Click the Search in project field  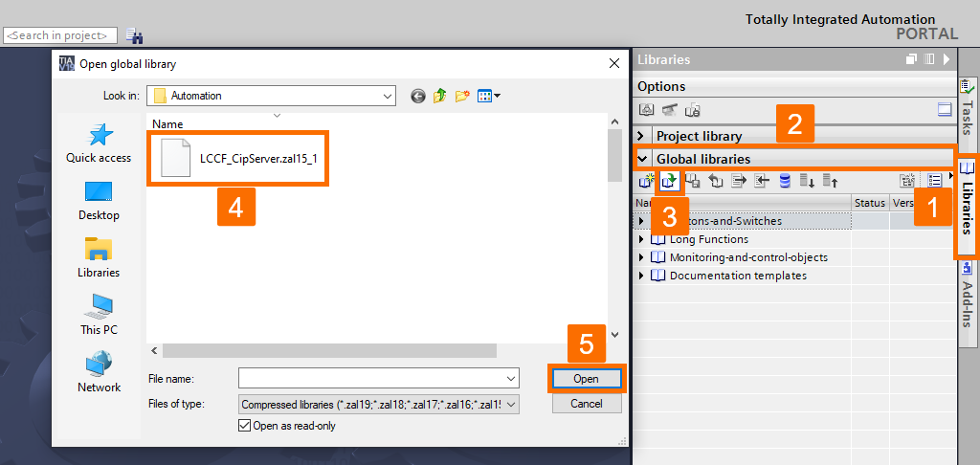60,35
